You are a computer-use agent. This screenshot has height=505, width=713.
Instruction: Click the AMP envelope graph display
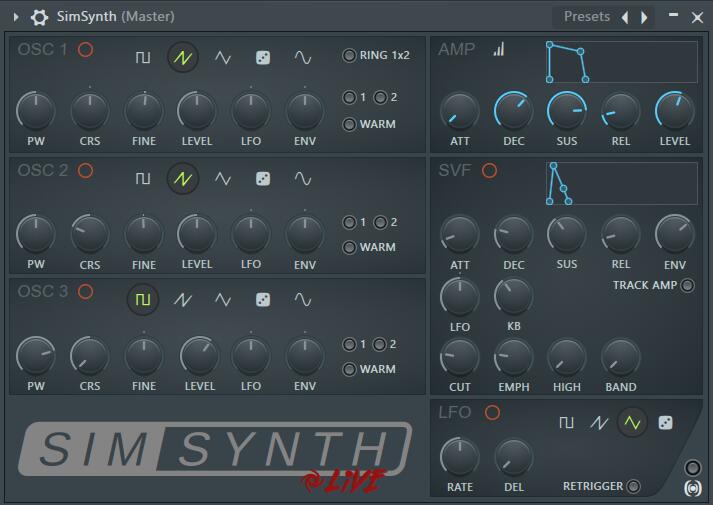tap(621, 62)
